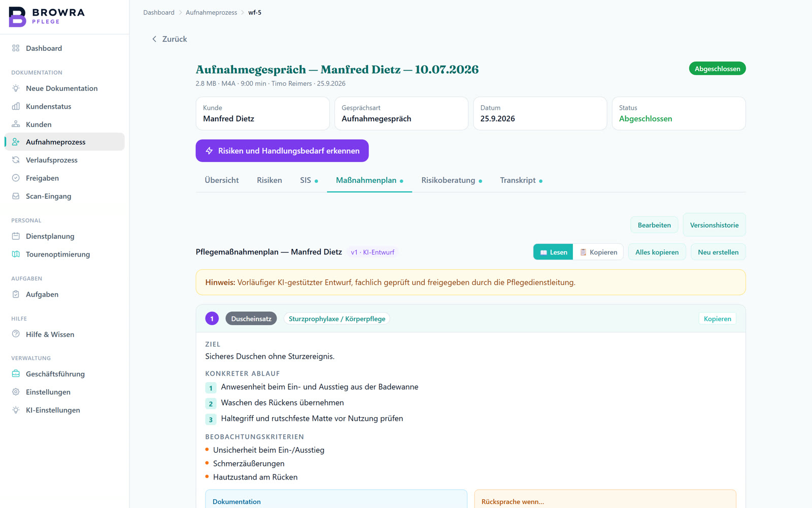Screen dimensions: 812x508
Task: Click the Neue Dokumentation lightbulb icon
Action: click(16, 88)
